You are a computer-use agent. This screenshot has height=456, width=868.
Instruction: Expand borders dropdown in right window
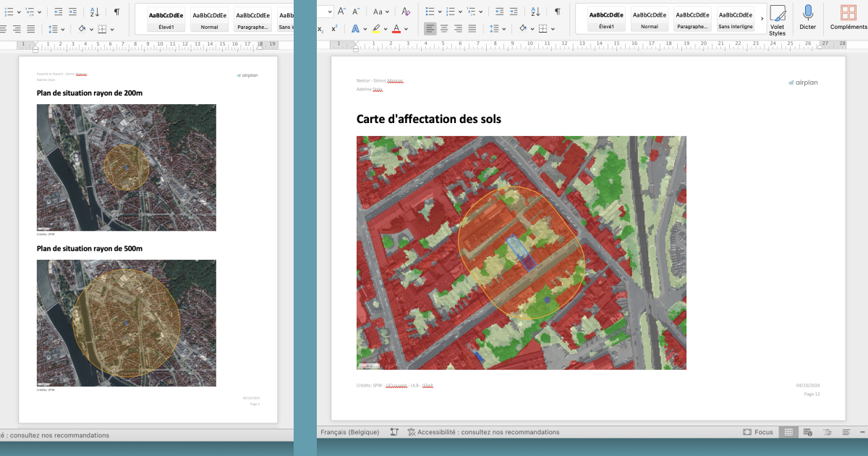pos(553,29)
